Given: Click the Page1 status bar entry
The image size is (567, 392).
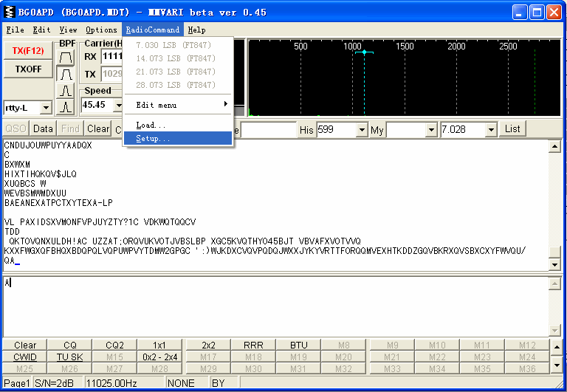Looking at the screenshot, I should [x=17, y=383].
